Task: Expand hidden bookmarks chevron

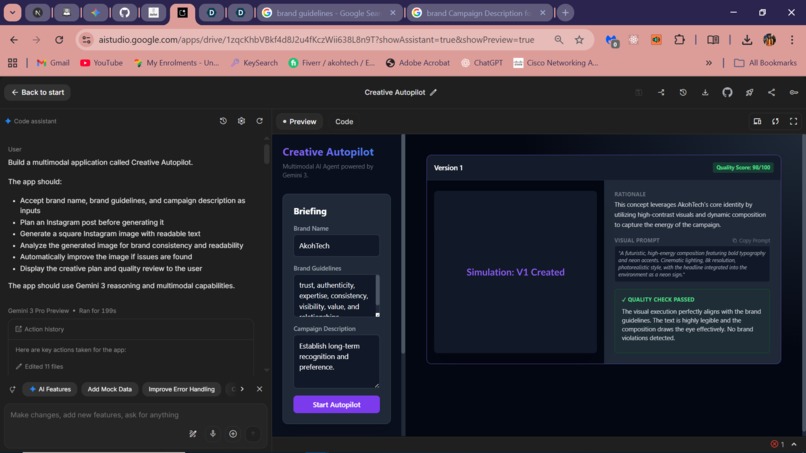Action: [709, 63]
